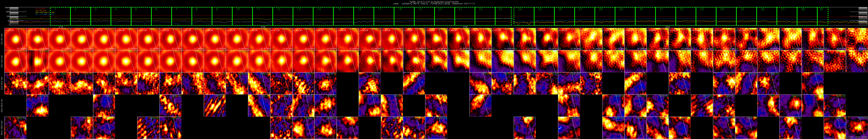Open the 01:29:28 image in 3.0-6.0 keV row

coord(15,39)
